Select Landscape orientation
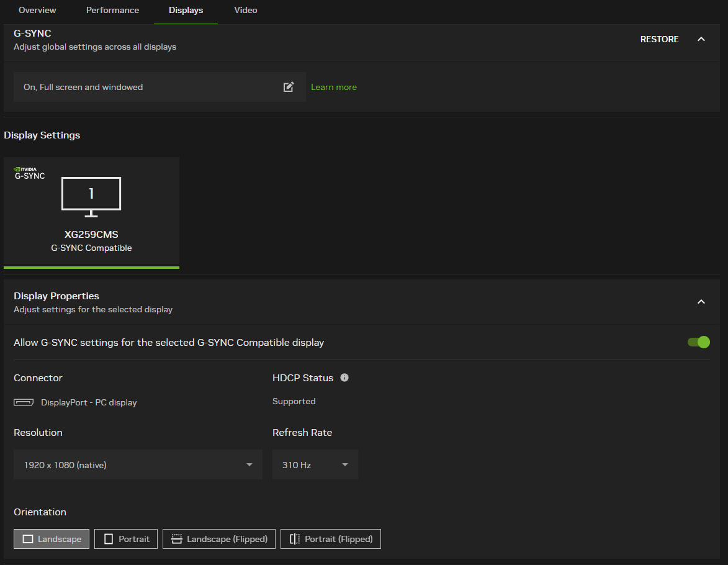 point(52,539)
